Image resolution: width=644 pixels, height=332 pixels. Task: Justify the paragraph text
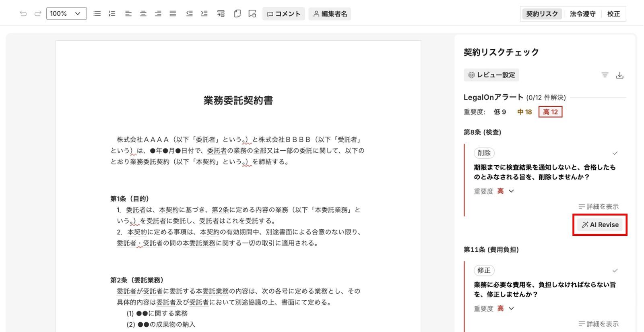click(173, 14)
